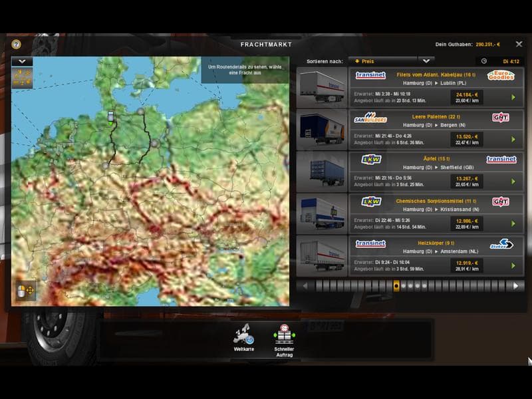Screen dimensions: 532x399
Task: Expand the map options chevron
Action: [x=22, y=61]
